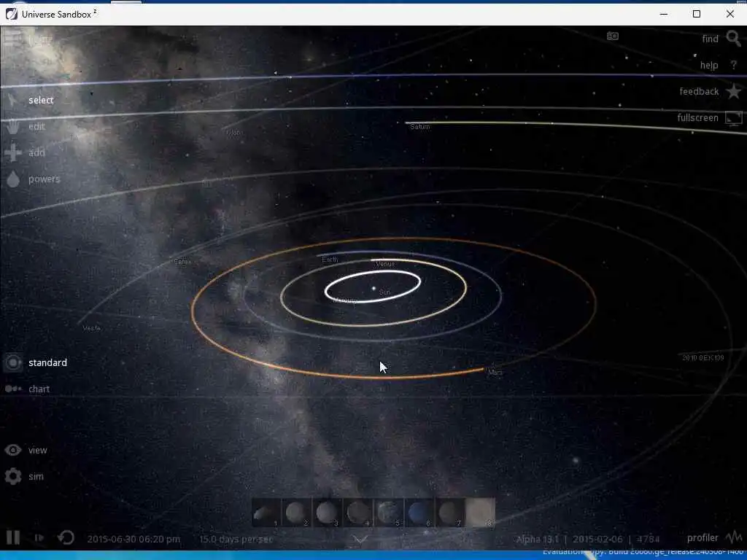747x560 pixels.
Task: Click the 'standard' mode label
Action: click(x=47, y=363)
